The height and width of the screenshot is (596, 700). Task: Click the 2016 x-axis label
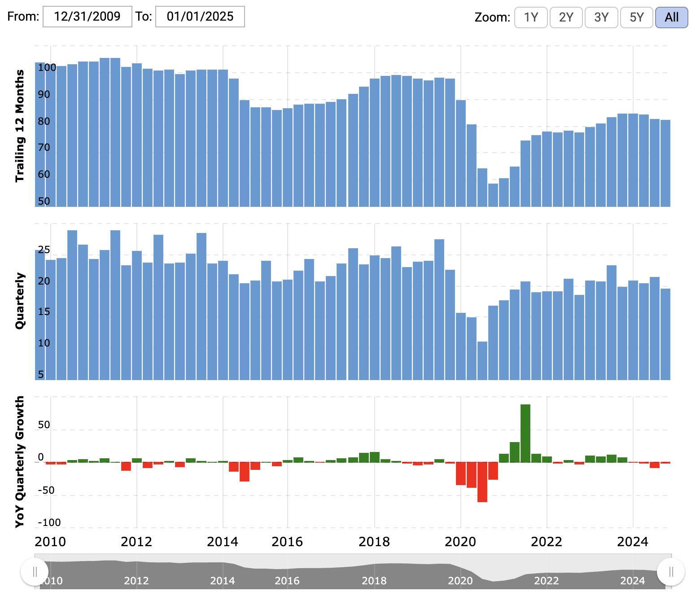(x=287, y=542)
